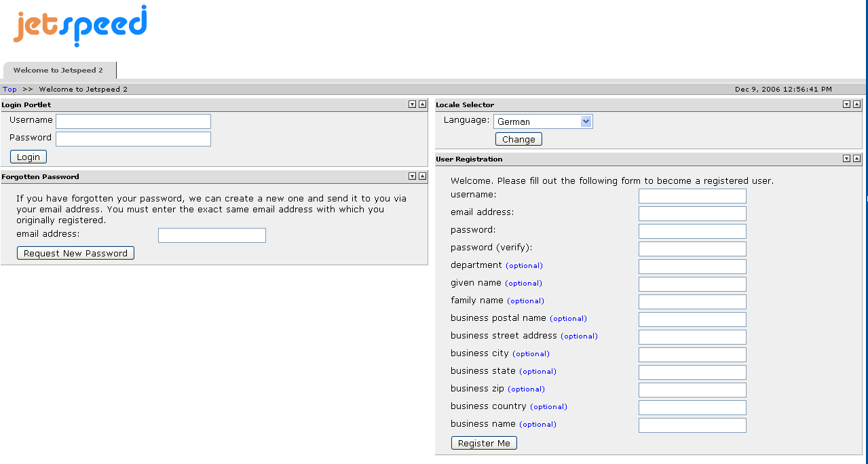
Task: Select the Welcome to Jetspeed 2 tab
Action: [58, 71]
